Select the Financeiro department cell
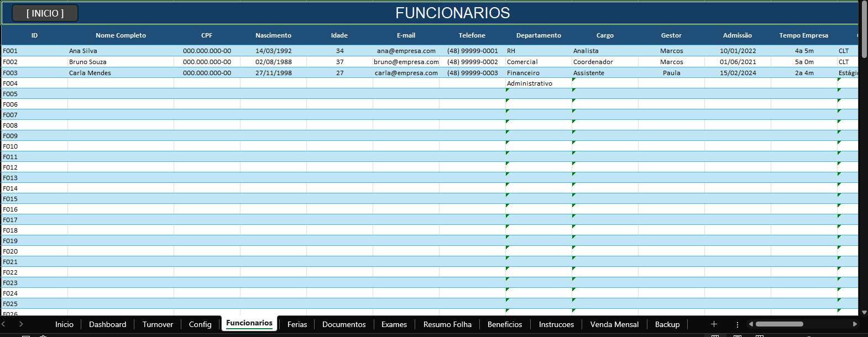Viewport: 868px width, 337px height. click(538, 73)
